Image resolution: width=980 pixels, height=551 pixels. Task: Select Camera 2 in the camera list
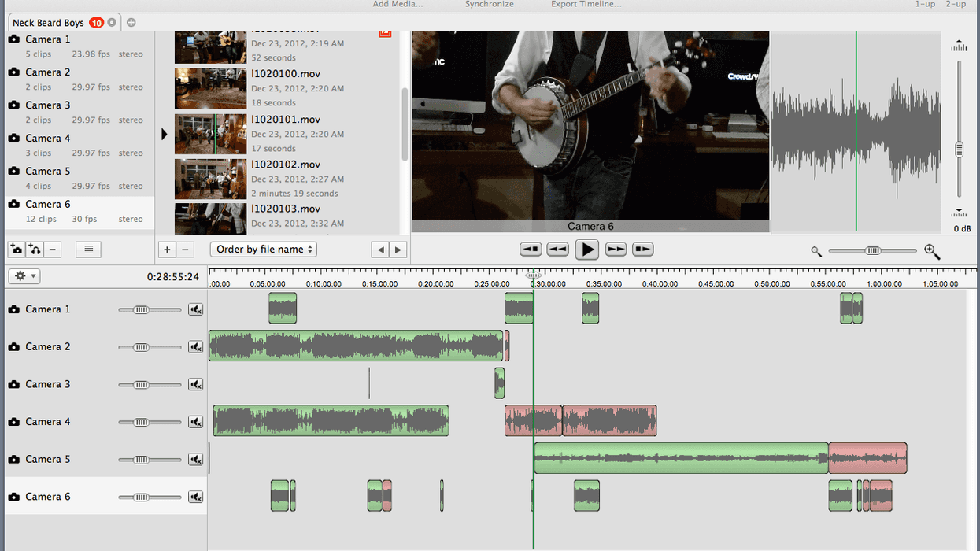[79, 80]
